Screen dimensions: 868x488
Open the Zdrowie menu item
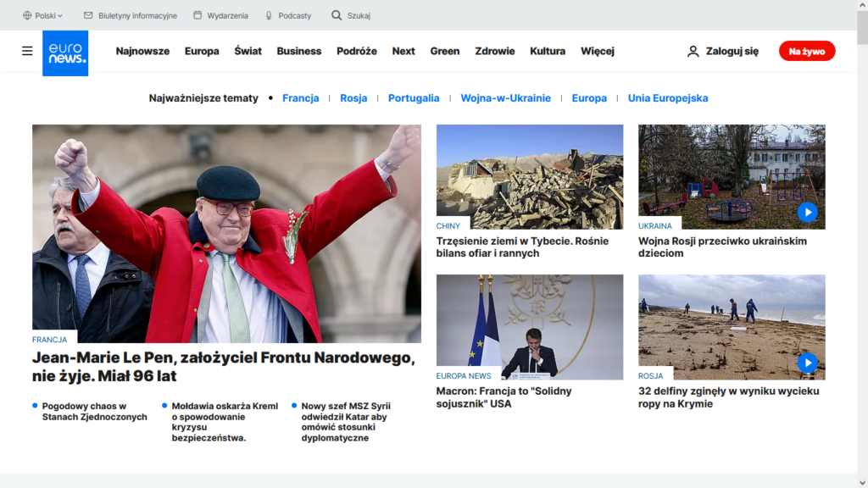(495, 51)
